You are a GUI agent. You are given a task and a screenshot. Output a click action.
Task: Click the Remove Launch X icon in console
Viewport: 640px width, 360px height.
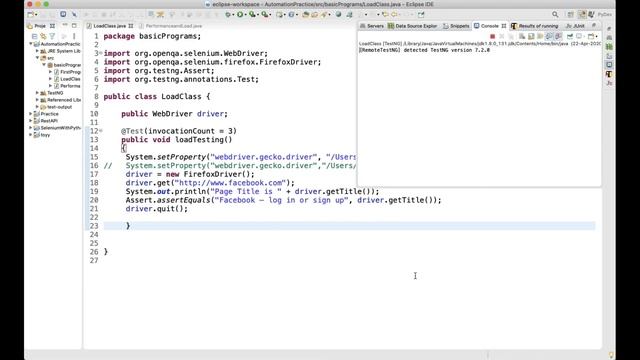(x=502, y=36)
